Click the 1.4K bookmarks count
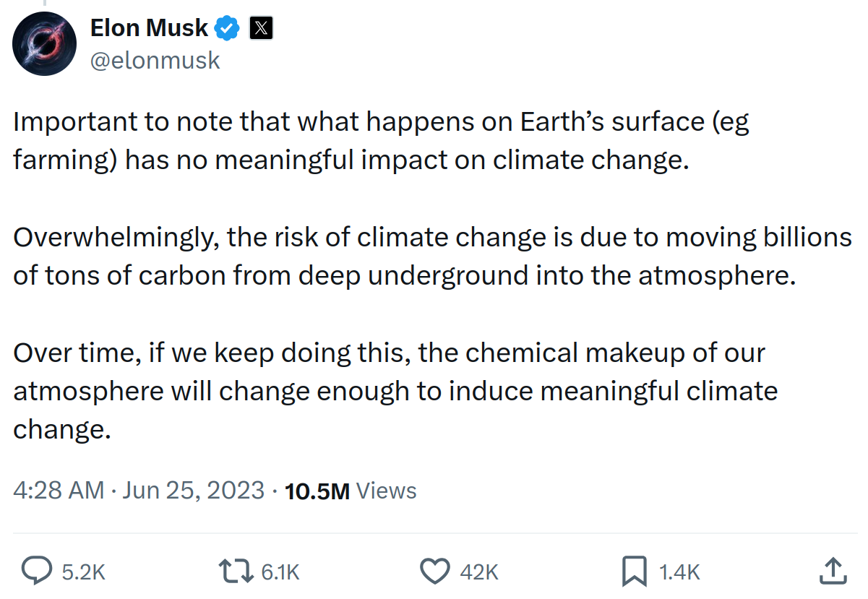The width and height of the screenshot is (868, 599). tap(679, 572)
